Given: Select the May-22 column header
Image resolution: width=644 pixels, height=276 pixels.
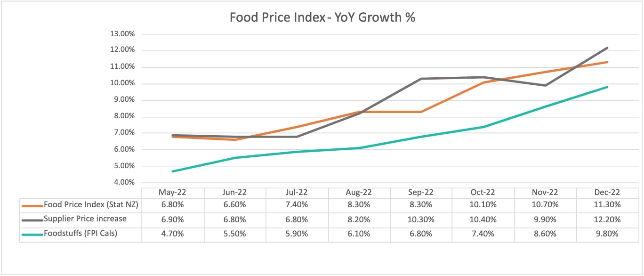Looking at the screenshot, I should click(x=173, y=192).
